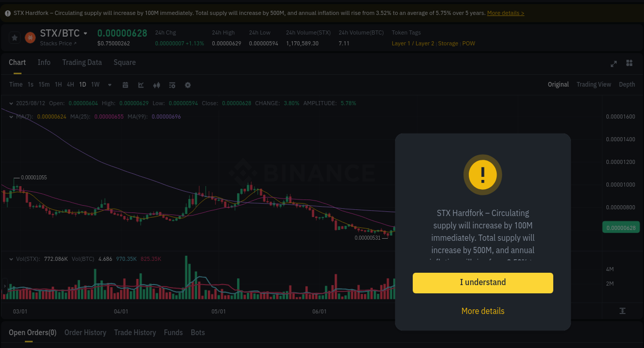Collapse the MA indicator row chevron
The height and width of the screenshot is (348, 644).
10,117
